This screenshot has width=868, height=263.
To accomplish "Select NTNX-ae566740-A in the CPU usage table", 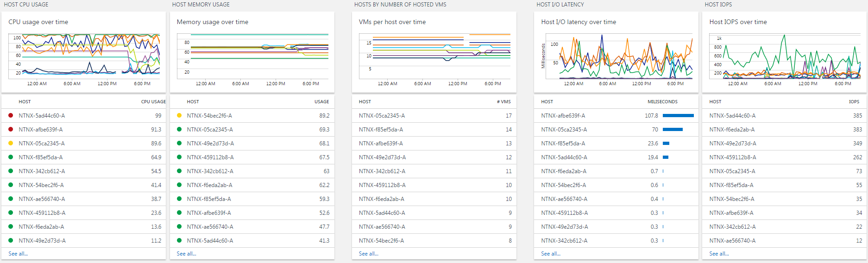I will pyautogui.click(x=42, y=199).
